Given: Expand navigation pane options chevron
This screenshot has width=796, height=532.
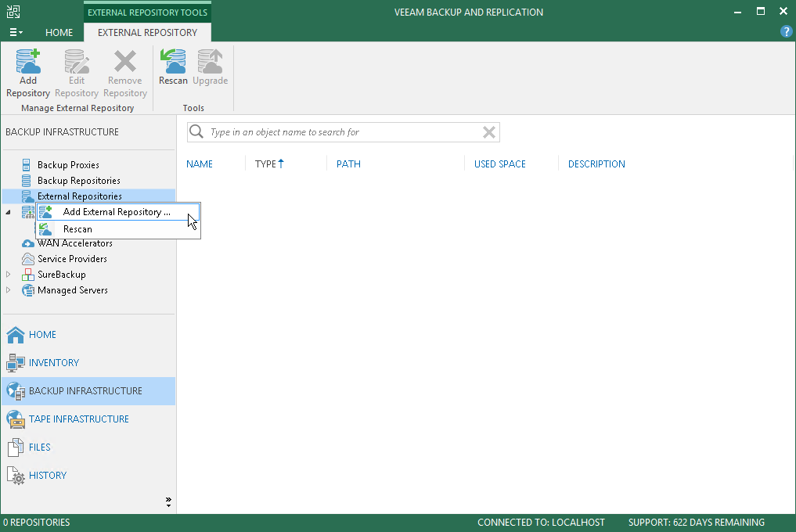Looking at the screenshot, I should click(x=168, y=502).
